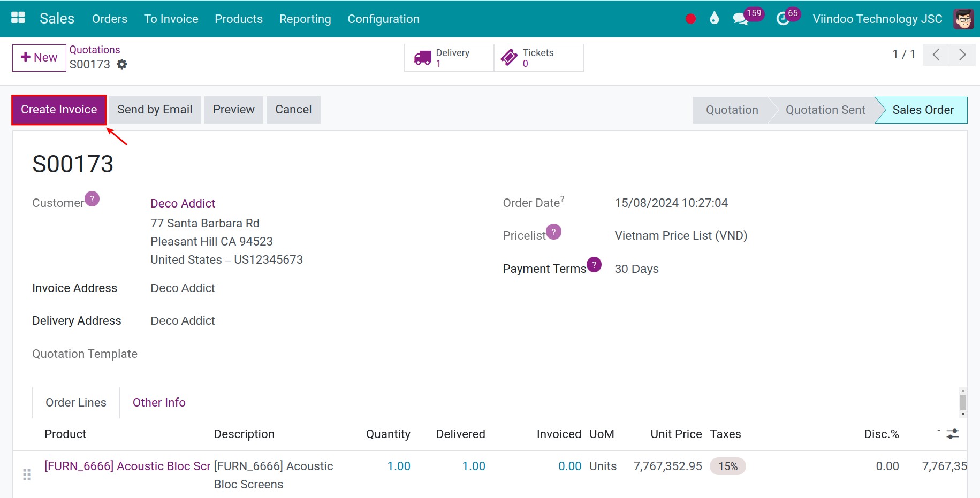The height and width of the screenshot is (498, 980).
Task: Show Pricelist help tooltip icon
Action: (x=554, y=232)
